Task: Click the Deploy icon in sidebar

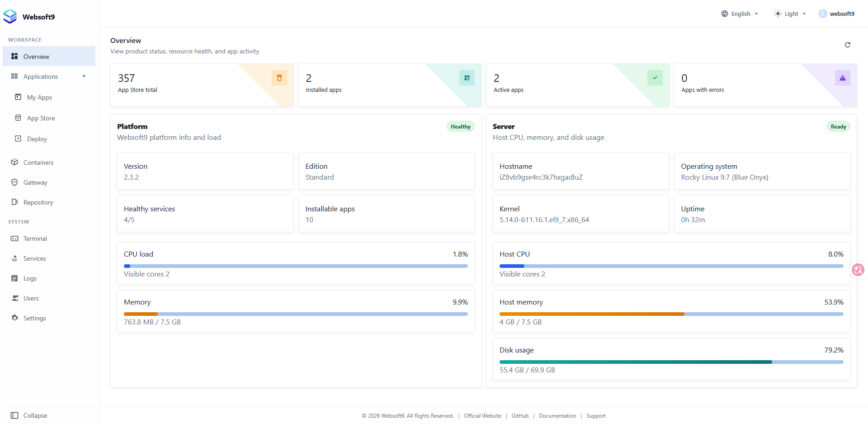Action: 18,138
